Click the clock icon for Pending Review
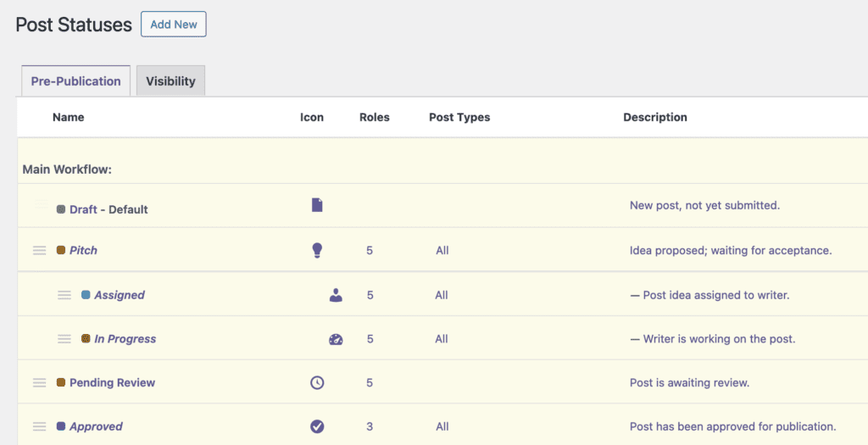 (317, 382)
